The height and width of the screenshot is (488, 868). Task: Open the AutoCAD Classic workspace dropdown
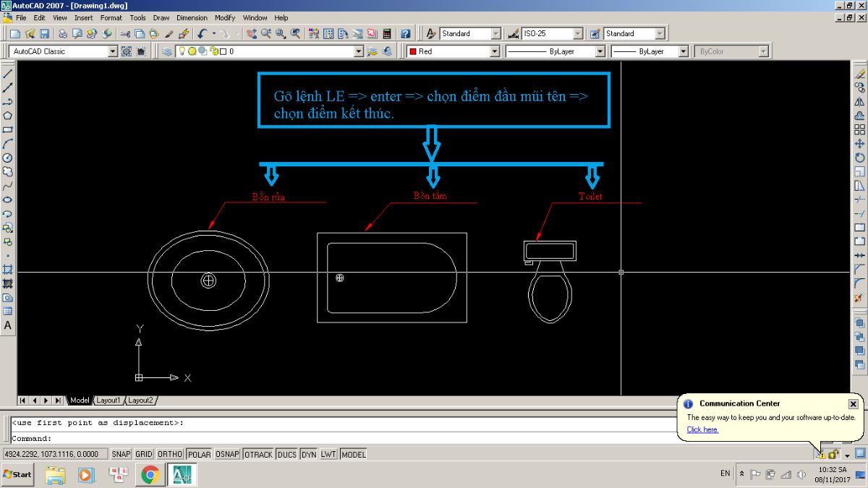click(x=113, y=51)
